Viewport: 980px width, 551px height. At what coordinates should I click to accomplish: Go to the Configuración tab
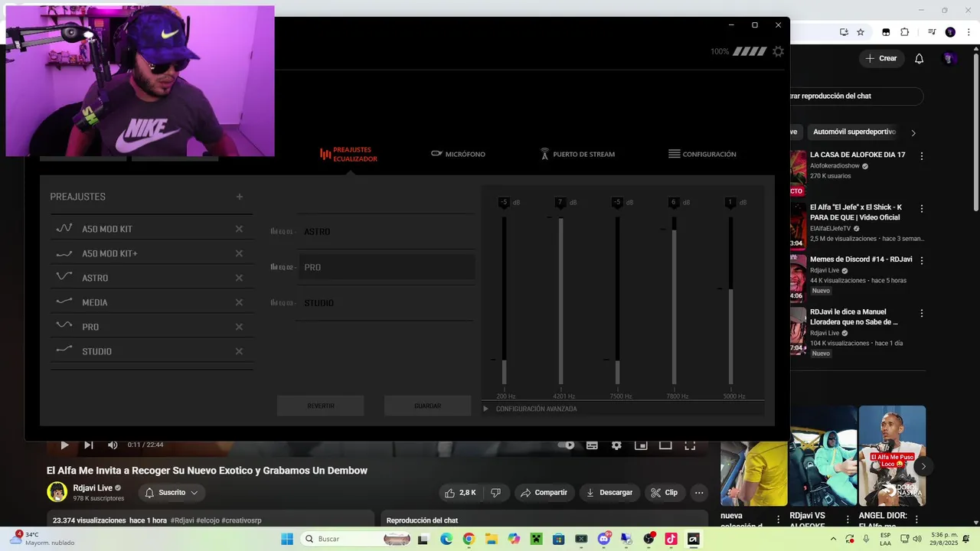702,154
